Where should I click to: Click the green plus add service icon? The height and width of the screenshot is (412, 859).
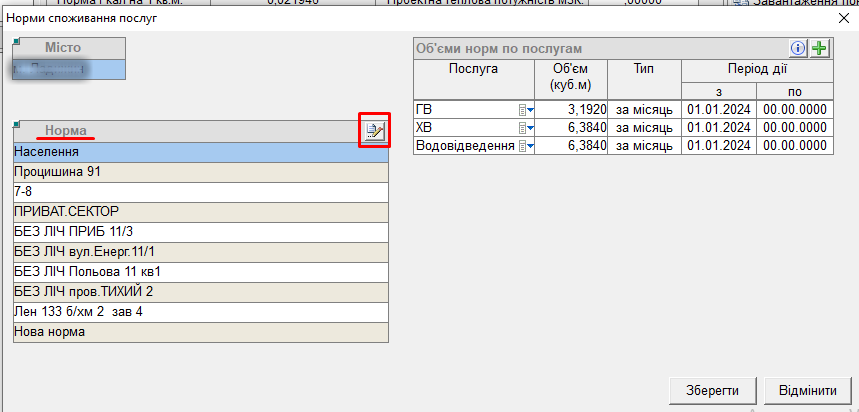tap(820, 48)
